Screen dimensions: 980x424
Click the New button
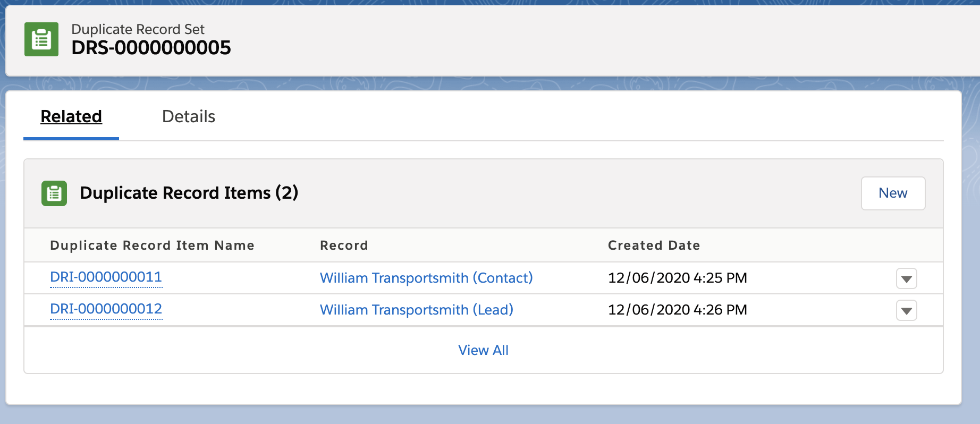(893, 193)
